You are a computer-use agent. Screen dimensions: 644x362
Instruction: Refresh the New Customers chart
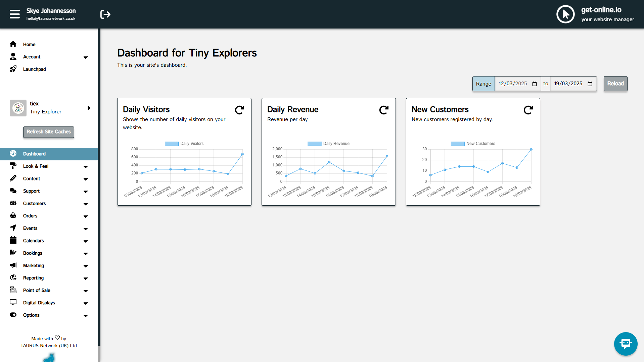tap(528, 110)
